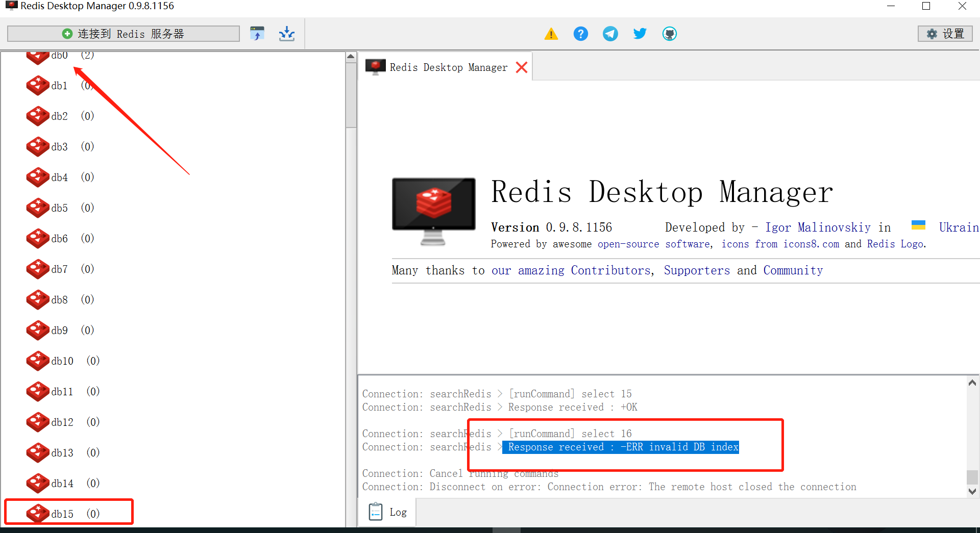Click the Contributors link
This screenshot has width=980, height=533.
click(610, 270)
